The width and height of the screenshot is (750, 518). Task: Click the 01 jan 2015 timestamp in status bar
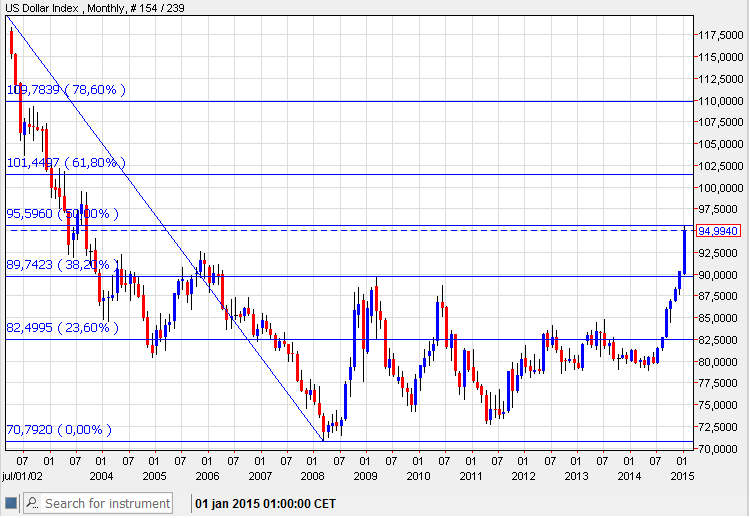point(261,503)
